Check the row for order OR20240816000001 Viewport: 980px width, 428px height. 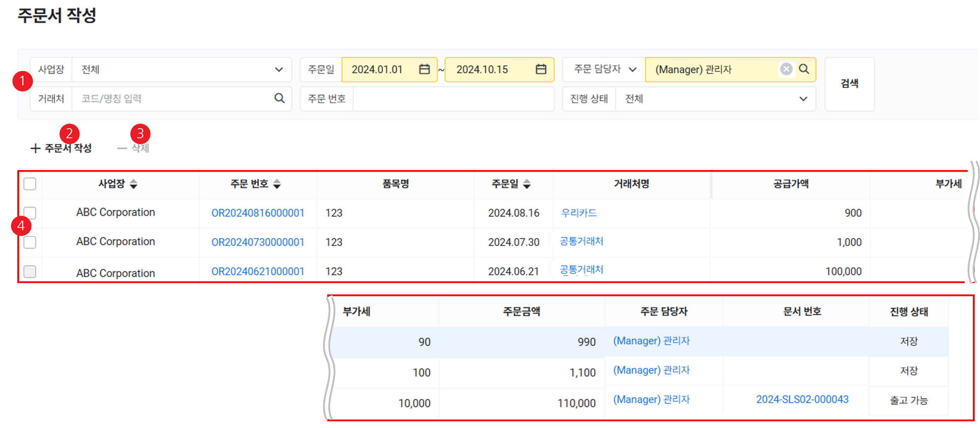pyautogui.click(x=30, y=213)
